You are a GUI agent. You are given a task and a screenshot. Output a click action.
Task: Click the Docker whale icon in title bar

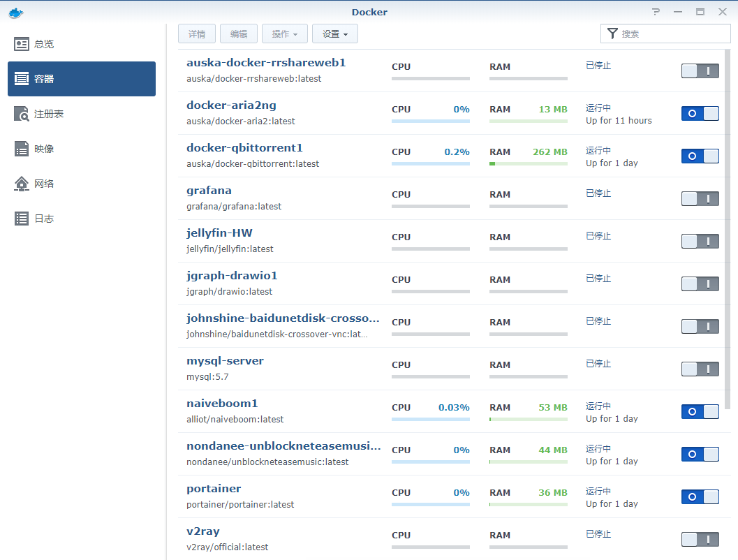coord(15,12)
